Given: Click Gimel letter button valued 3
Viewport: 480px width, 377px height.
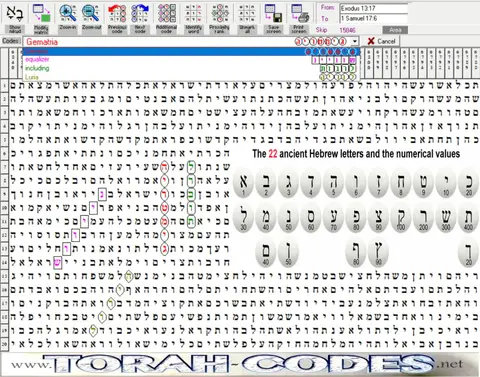Looking at the screenshot, I should point(289,183).
